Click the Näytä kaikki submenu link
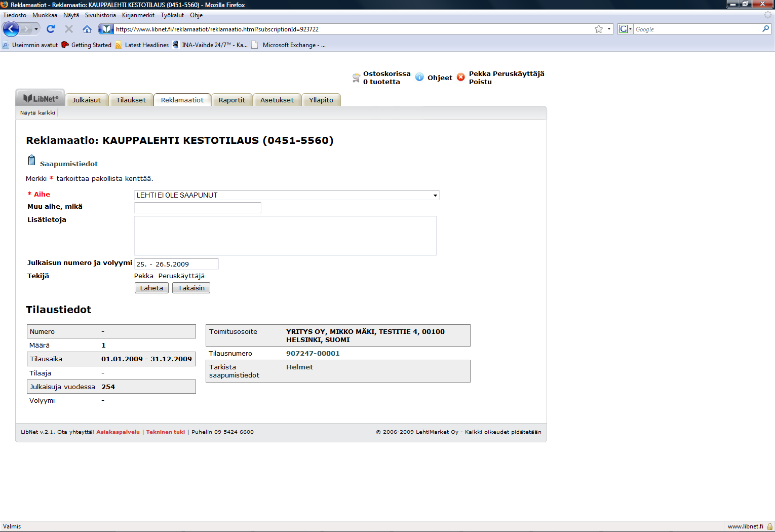The width and height of the screenshot is (775, 532). (x=37, y=112)
